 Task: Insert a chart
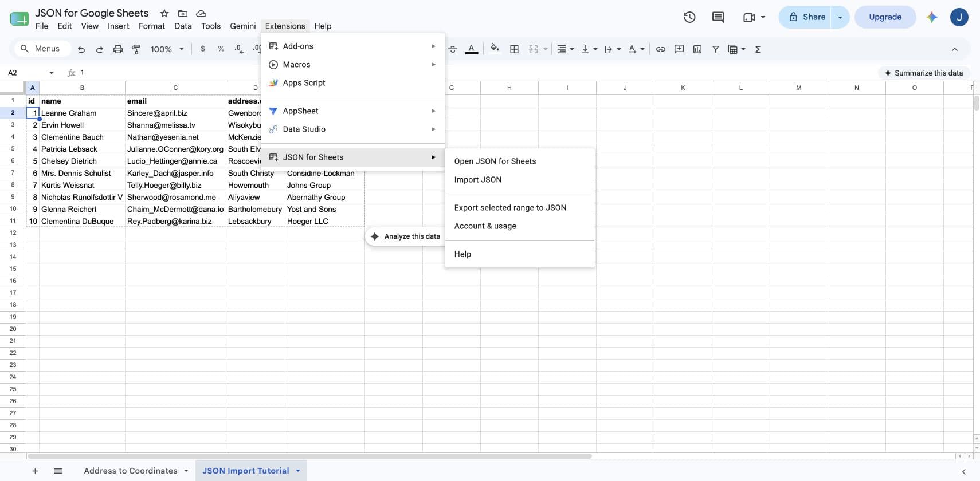[697, 49]
